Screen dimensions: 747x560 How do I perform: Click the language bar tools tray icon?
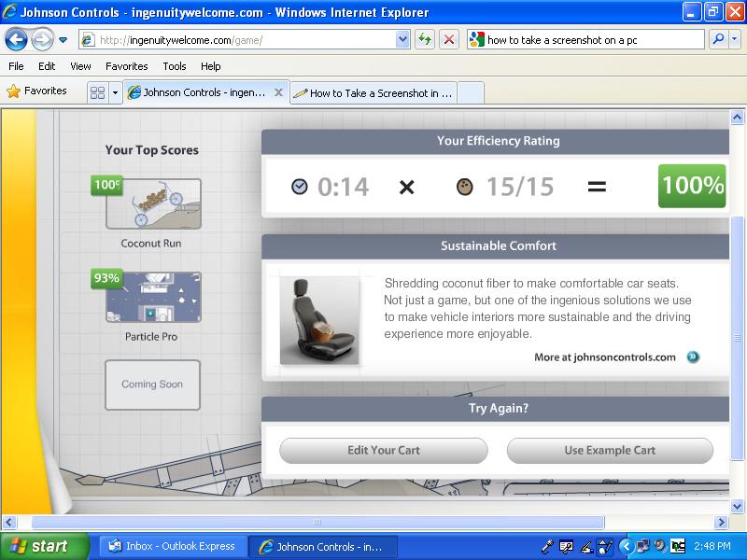click(566, 546)
